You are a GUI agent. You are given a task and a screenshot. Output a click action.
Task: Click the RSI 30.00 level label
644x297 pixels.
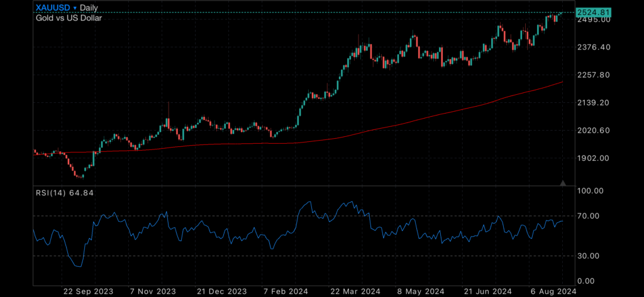(x=589, y=256)
